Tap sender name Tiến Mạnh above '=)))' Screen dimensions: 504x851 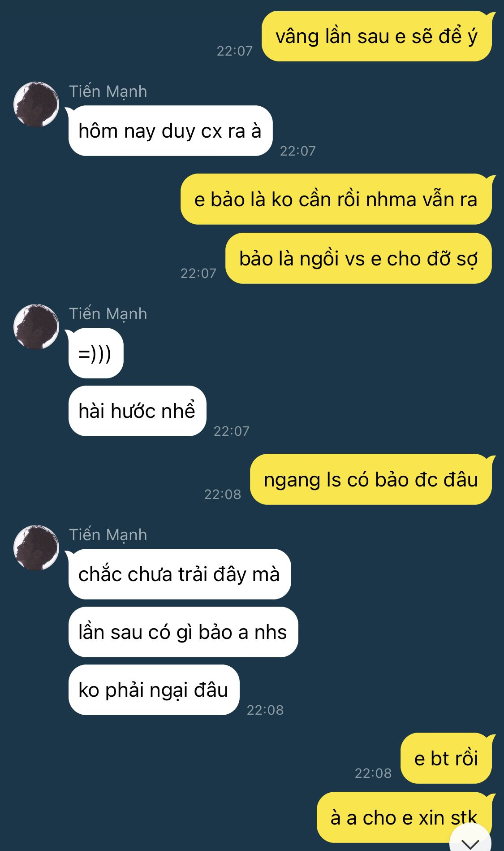[108, 314]
